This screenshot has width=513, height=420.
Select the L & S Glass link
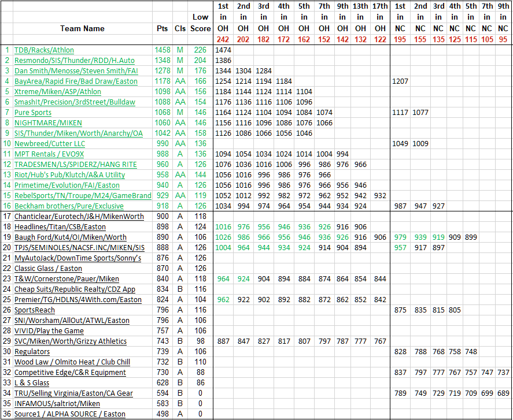coord(32,383)
